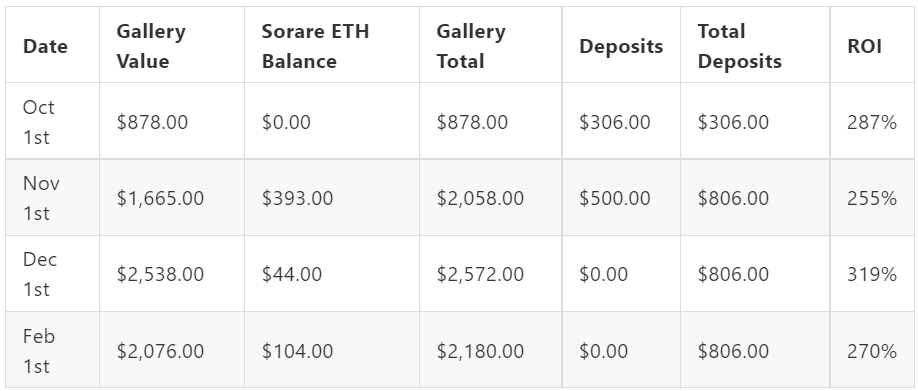The image size is (918, 391).
Task: Click the ROI column header
Action: (x=872, y=45)
